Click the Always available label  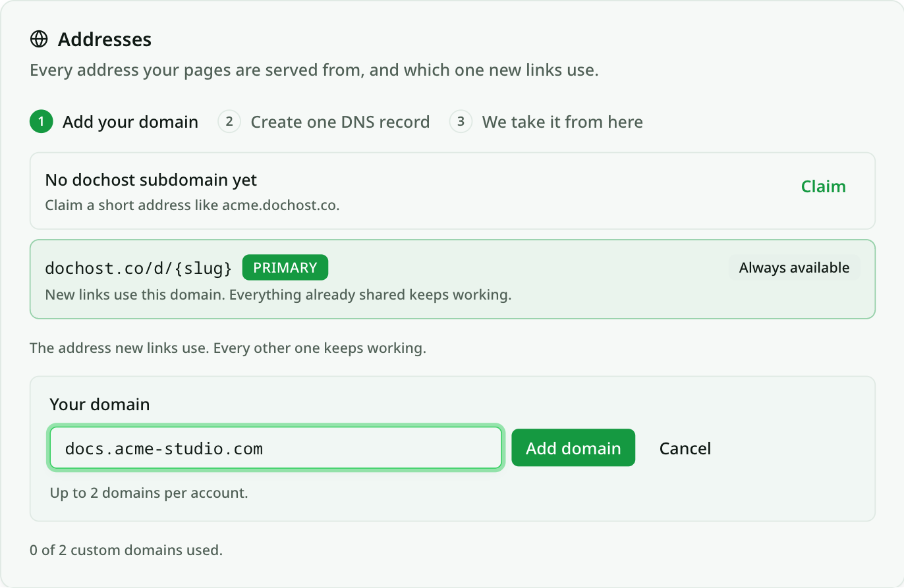click(x=794, y=267)
